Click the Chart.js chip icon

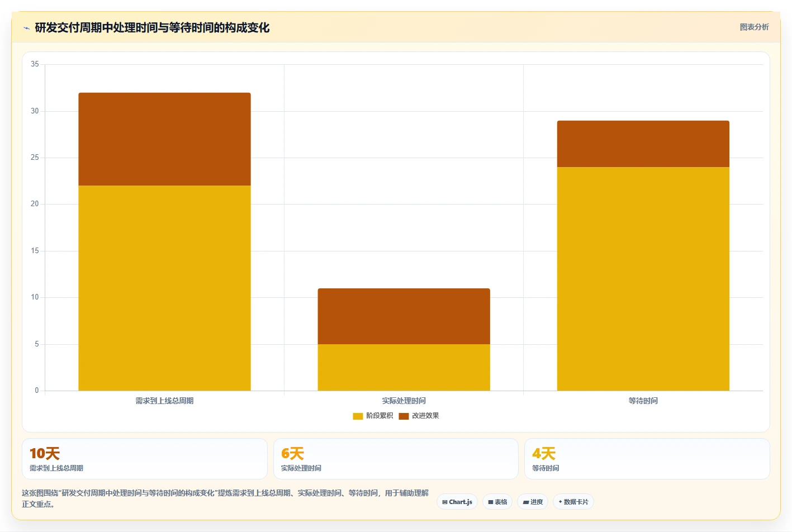pyautogui.click(x=445, y=502)
